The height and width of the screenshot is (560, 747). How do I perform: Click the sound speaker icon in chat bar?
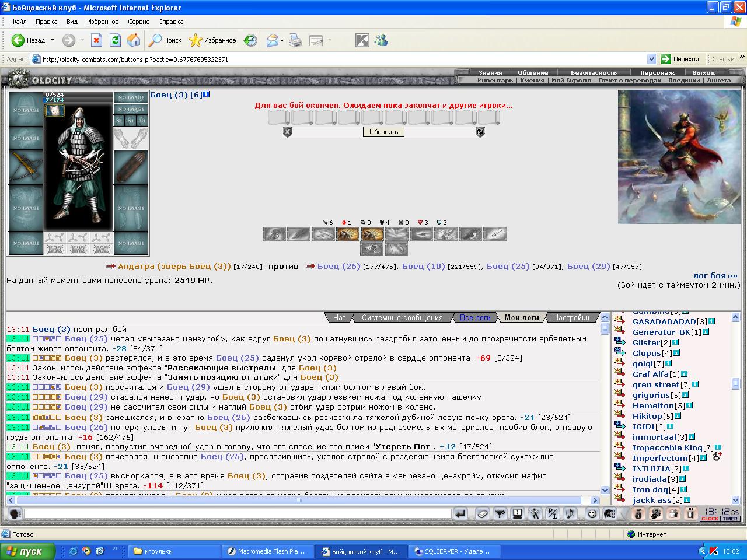570,514
